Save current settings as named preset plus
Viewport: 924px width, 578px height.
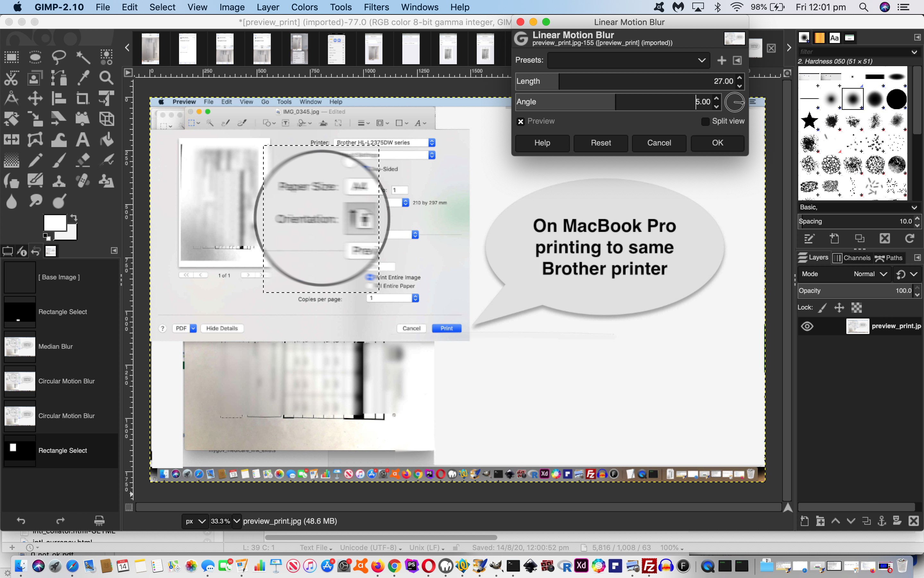721,60
